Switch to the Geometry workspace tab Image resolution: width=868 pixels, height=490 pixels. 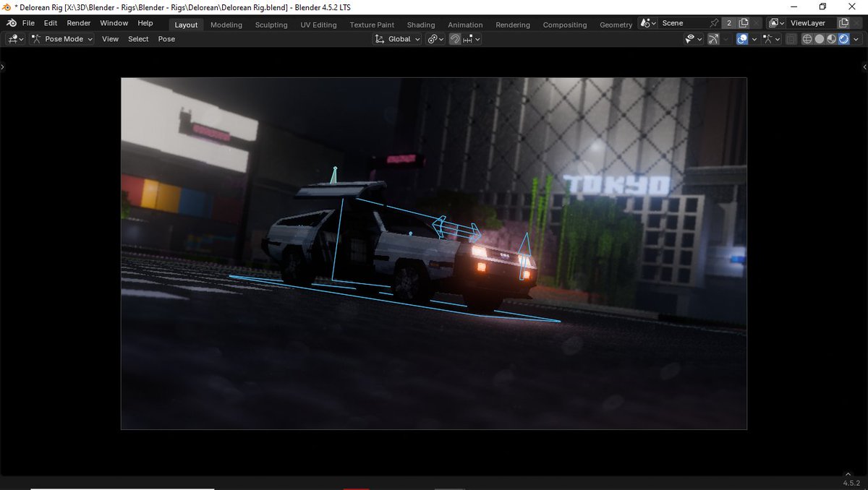pyautogui.click(x=616, y=25)
